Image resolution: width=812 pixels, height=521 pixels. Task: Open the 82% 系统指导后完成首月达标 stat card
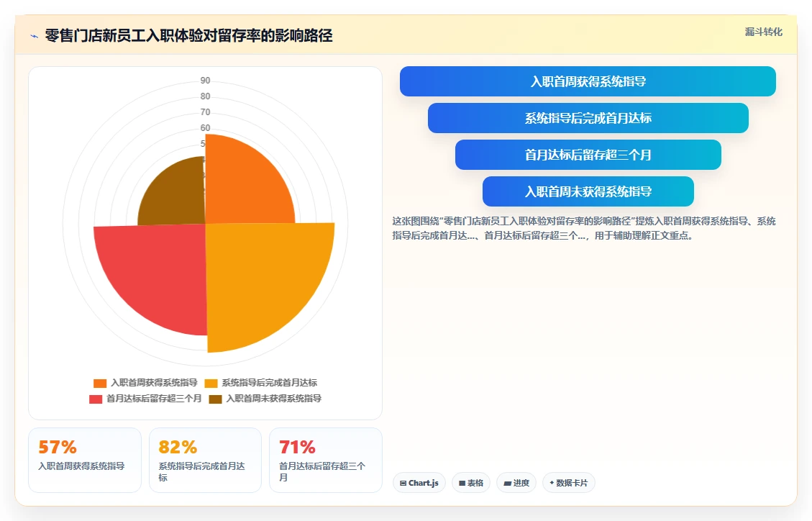tap(205, 460)
